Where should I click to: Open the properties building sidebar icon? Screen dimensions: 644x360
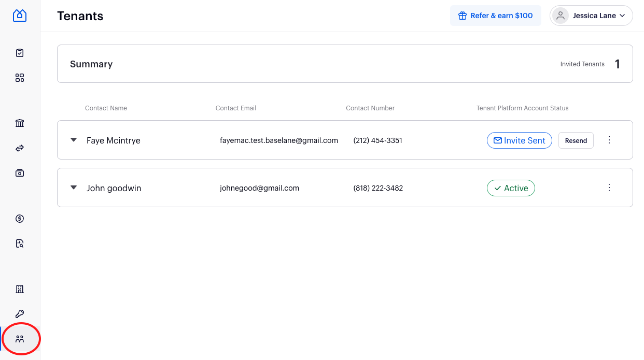[x=20, y=289]
